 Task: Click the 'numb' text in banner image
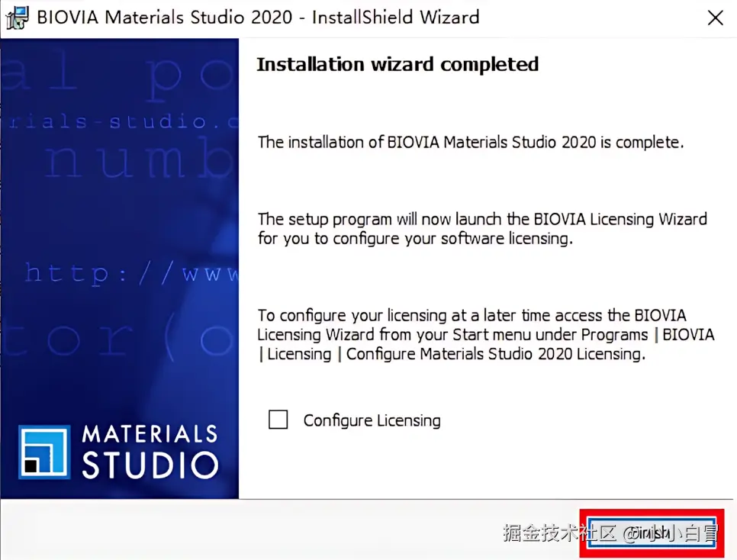[139, 158]
